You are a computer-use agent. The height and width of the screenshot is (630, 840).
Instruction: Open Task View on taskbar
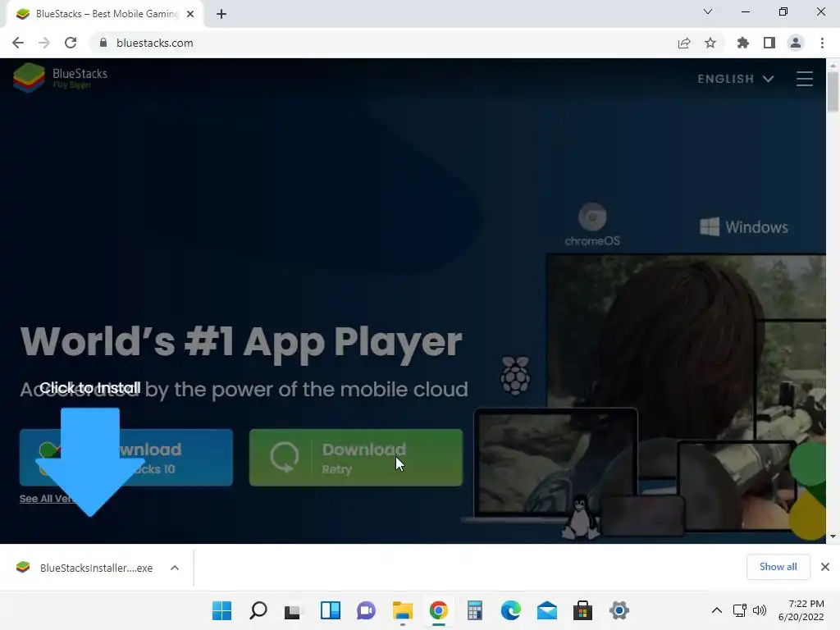293,610
